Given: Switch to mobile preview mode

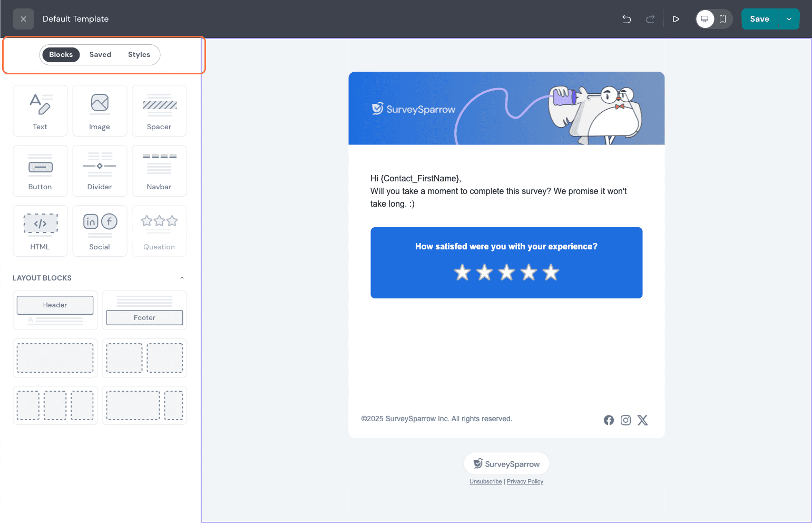Looking at the screenshot, I should tap(723, 18).
